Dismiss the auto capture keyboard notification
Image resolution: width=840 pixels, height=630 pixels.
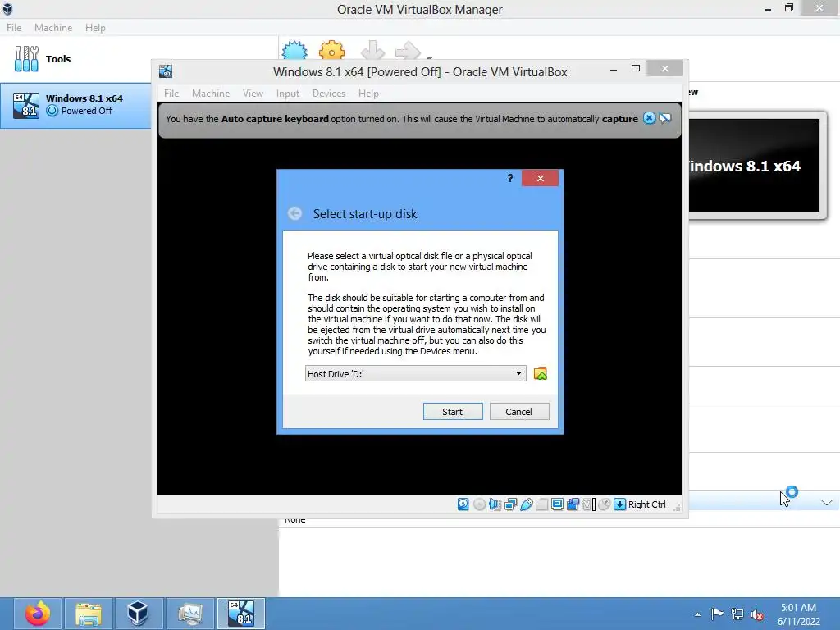[x=649, y=118]
